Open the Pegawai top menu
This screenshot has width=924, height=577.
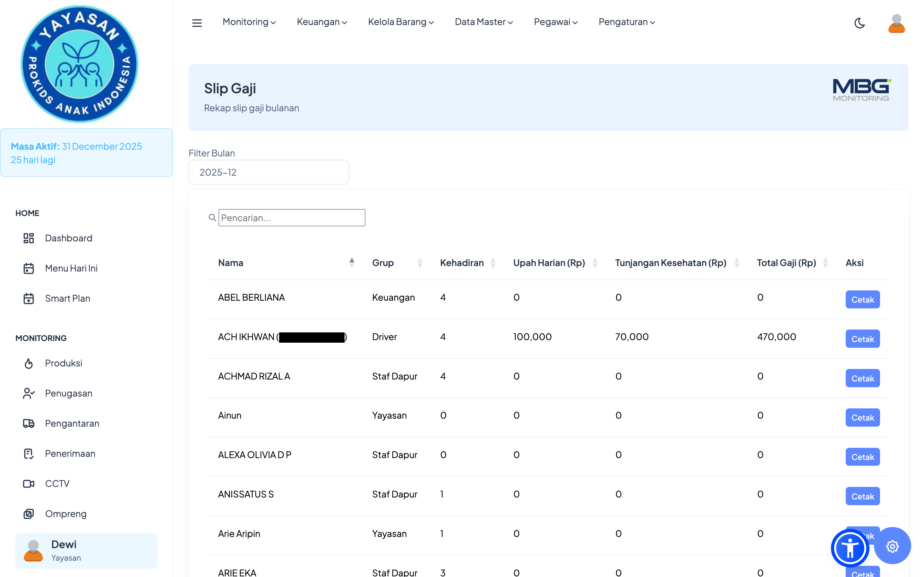[x=556, y=22]
